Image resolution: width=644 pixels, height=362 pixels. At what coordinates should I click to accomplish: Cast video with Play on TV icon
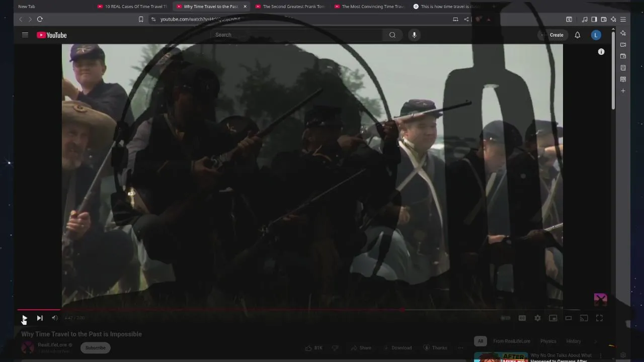pos(584,318)
